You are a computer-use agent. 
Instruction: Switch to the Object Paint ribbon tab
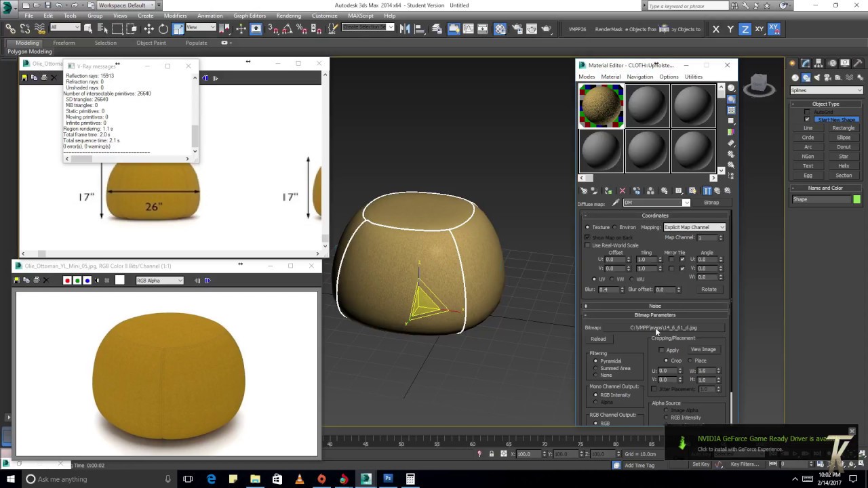pyautogui.click(x=151, y=43)
